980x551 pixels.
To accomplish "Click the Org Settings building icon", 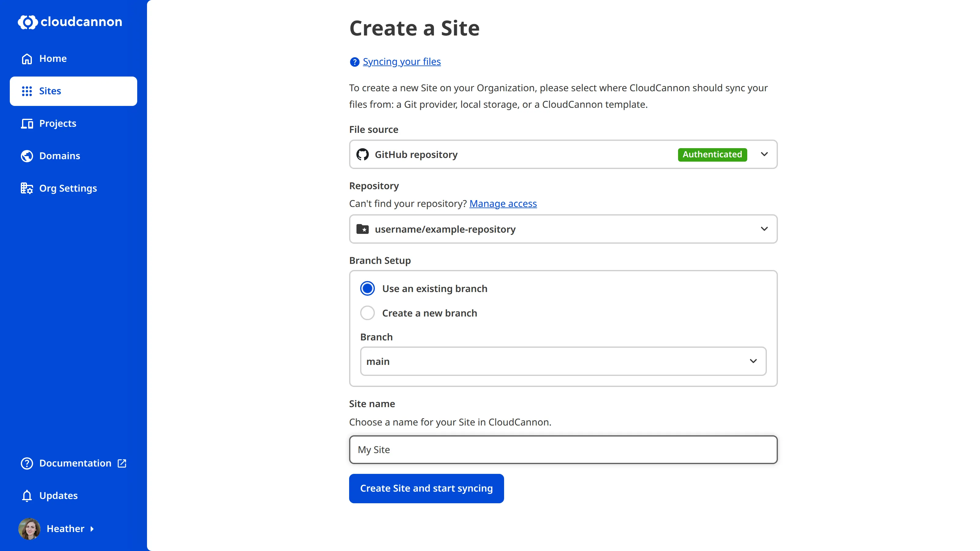I will [27, 188].
